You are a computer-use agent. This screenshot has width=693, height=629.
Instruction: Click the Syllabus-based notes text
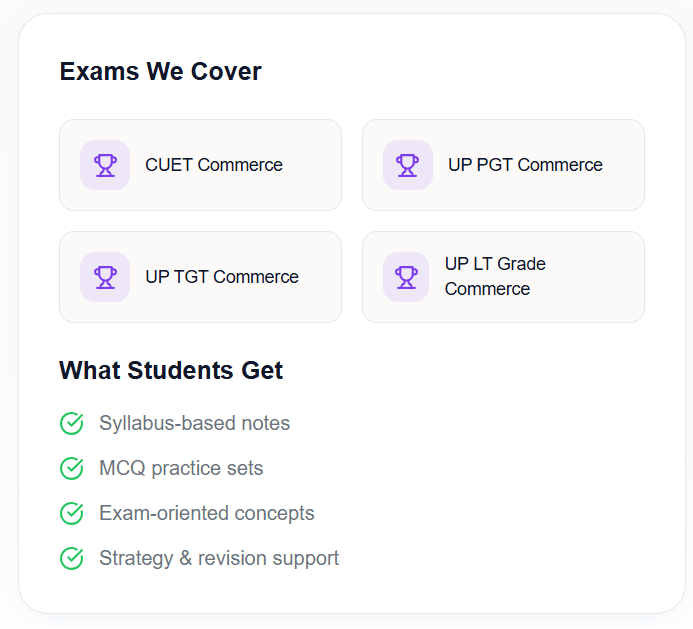(x=194, y=424)
